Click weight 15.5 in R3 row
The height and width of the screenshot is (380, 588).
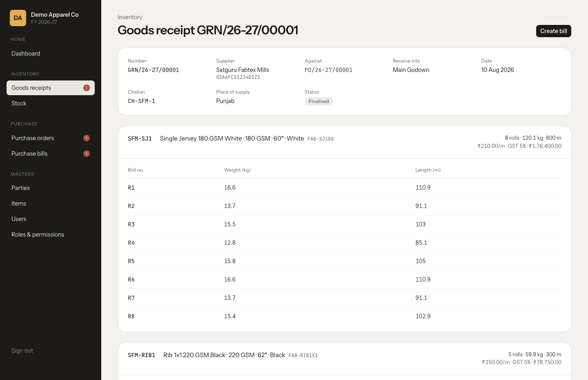[x=230, y=224]
